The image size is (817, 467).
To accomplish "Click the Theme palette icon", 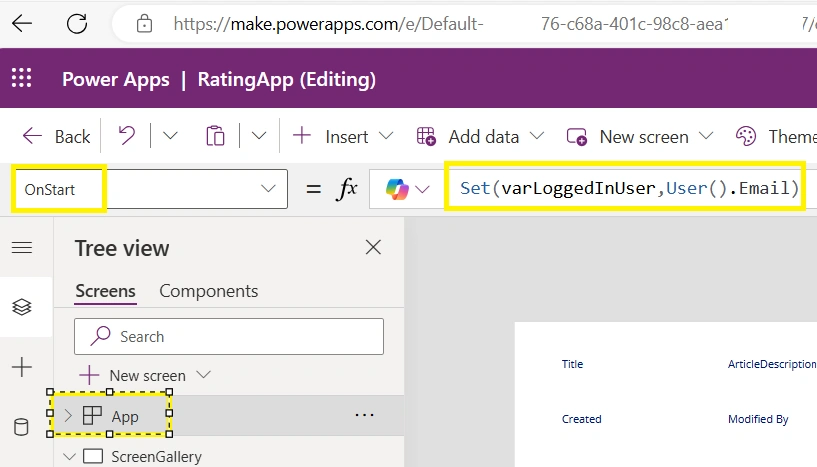I will [x=746, y=136].
